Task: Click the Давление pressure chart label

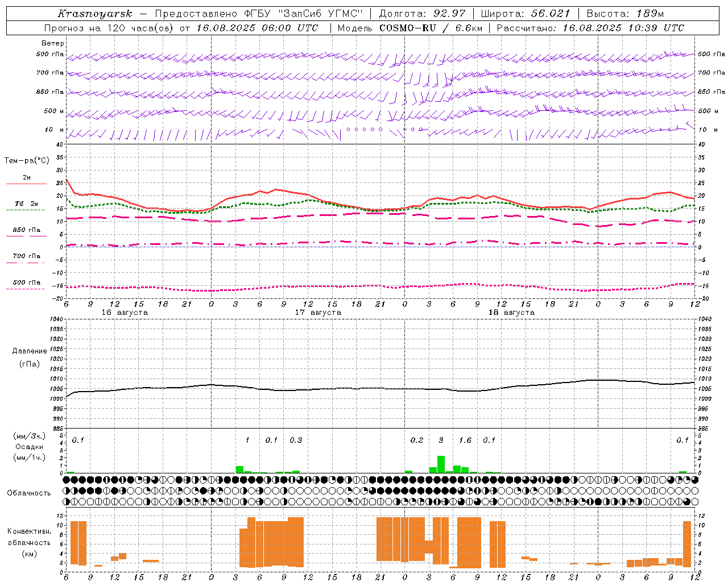Action: coord(30,351)
